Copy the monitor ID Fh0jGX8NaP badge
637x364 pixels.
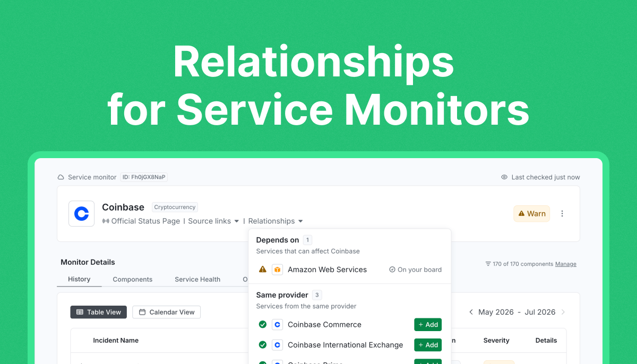coord(144,177)
